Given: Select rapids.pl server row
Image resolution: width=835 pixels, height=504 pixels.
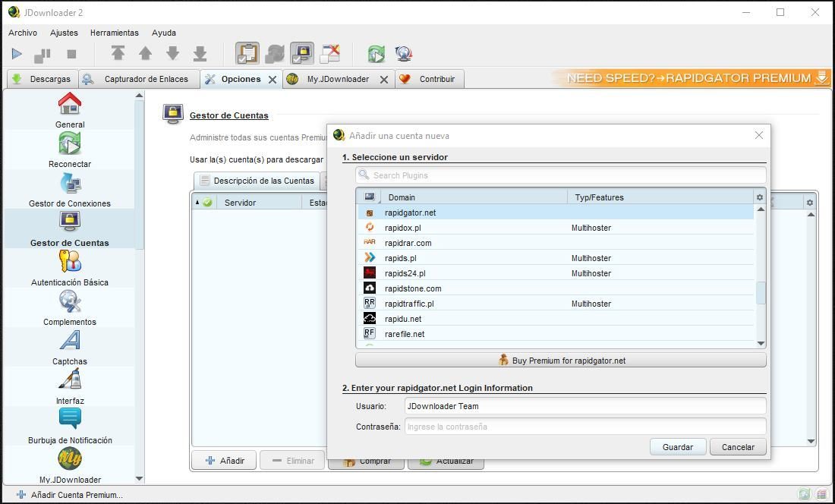Looking at the screenshot, I should pos(556,258).
